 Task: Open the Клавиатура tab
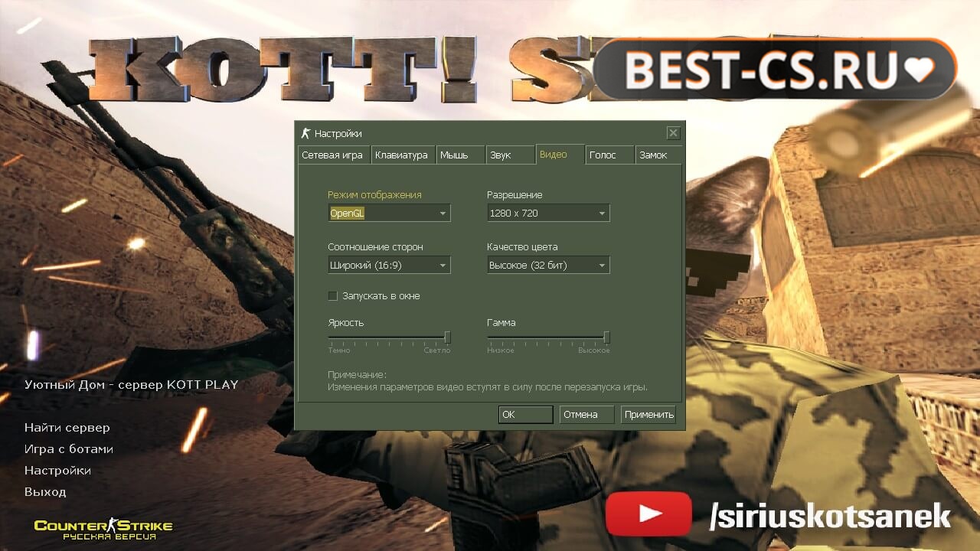[403, 155]
